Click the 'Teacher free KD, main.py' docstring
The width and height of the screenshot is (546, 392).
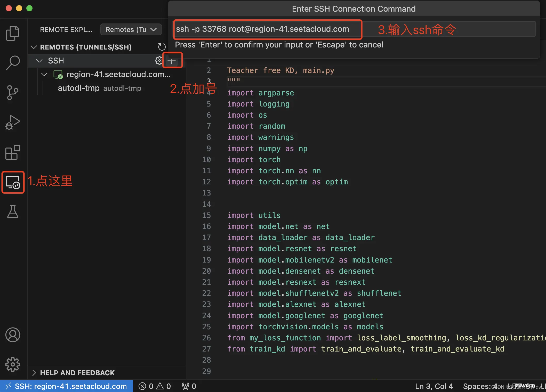pyautogui.click(x=280, y=70)
